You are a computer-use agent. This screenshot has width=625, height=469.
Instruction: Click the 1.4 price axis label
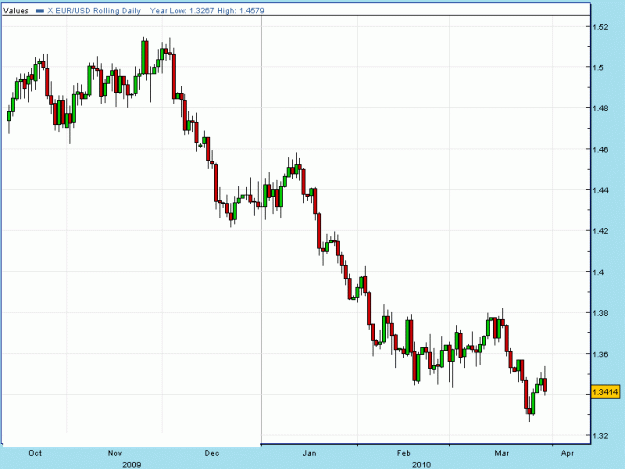coord(598,272)
